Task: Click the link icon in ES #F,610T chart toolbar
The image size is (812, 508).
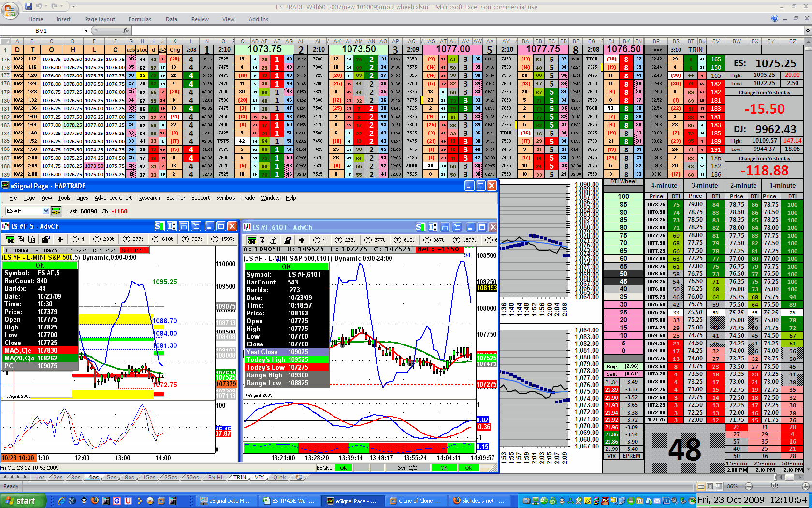Action: coord(252,240)
